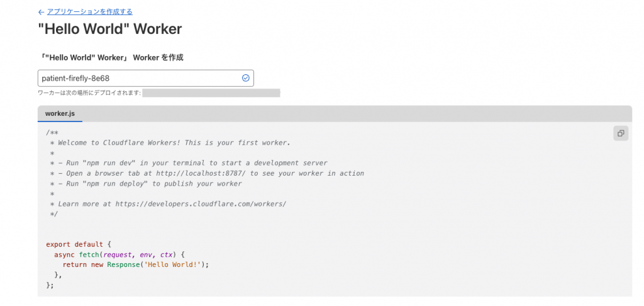644x306 pixels.
Task: Click the 'Hello World!' string literal
Action: tap(170, 264)
